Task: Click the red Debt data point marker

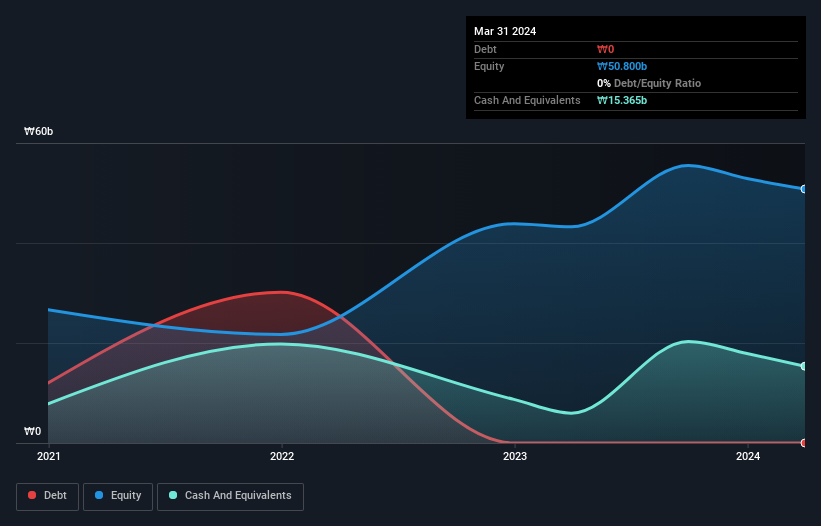Action: [x=804, y=443]
